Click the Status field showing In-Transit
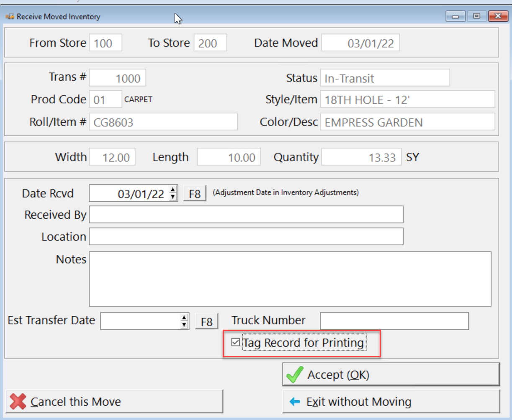Viewport: 512px width, 420px height. [385, 78]
